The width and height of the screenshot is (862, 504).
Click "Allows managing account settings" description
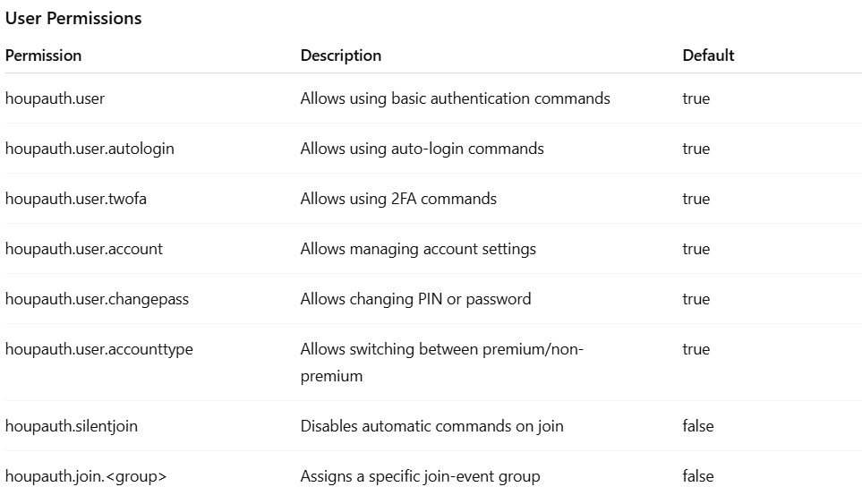418,249
